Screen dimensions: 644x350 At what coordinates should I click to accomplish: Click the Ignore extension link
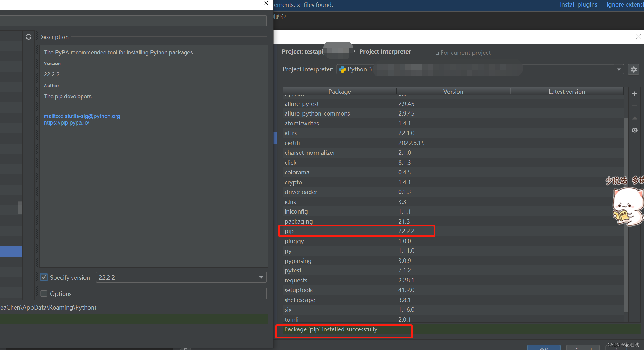625,5
